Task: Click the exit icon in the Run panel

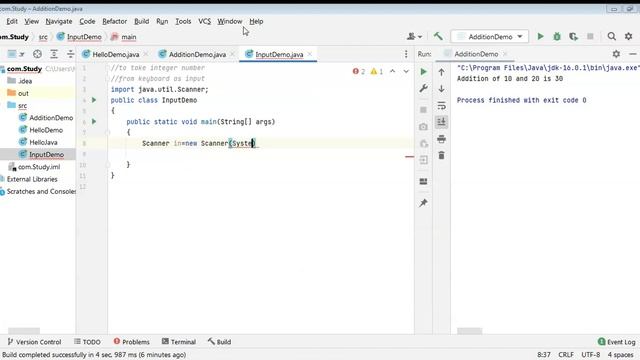Action: click(423, 160)
